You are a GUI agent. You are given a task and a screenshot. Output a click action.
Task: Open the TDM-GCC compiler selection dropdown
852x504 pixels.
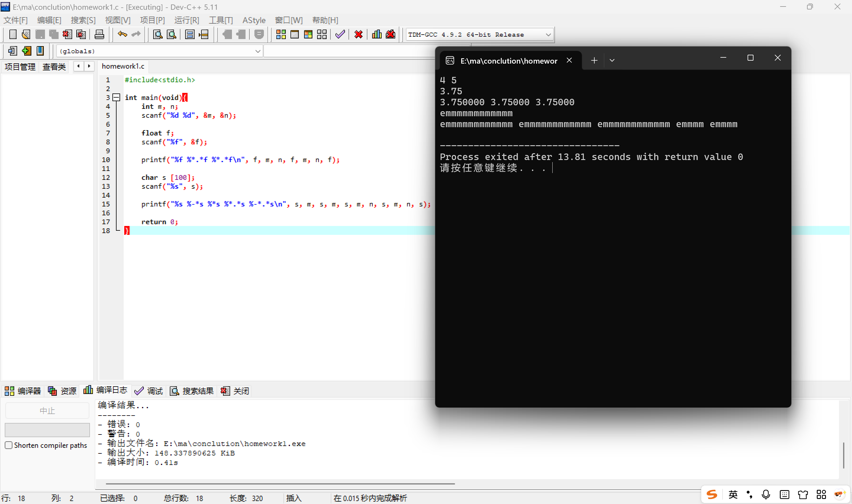point(548,35)
